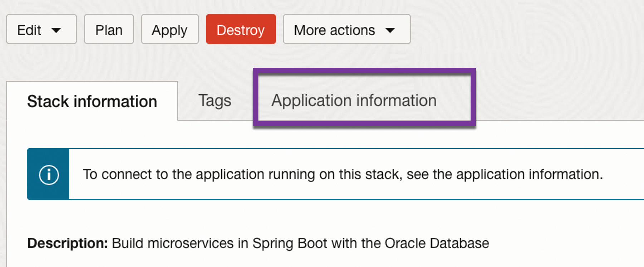Click the bold Description label
The image size is (644, 267).
(67, 243)
